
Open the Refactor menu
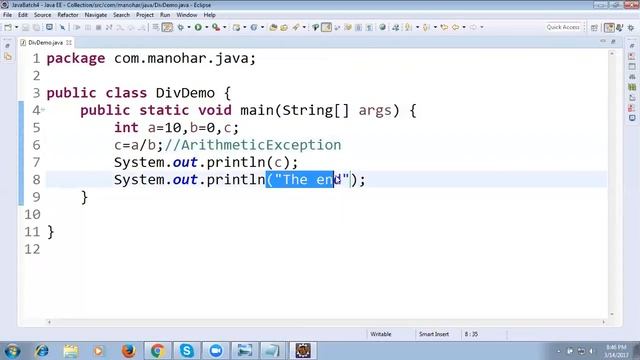pos(68,15)
